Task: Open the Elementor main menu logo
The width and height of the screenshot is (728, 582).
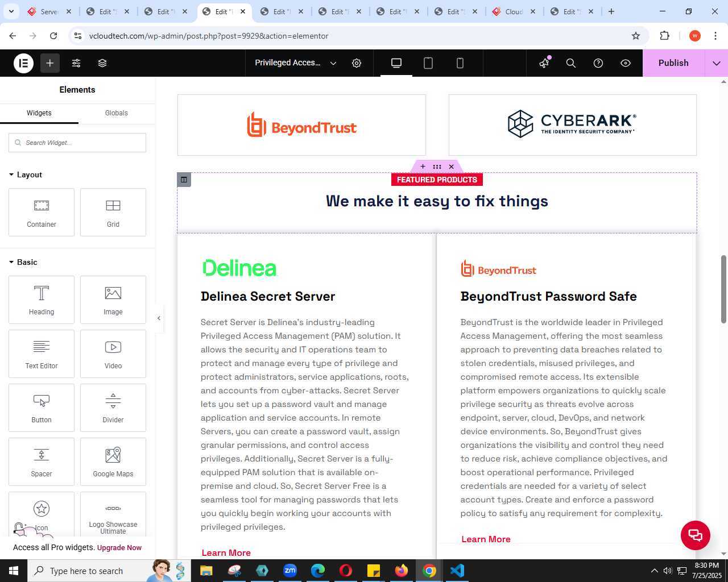Action: (24, 63)
